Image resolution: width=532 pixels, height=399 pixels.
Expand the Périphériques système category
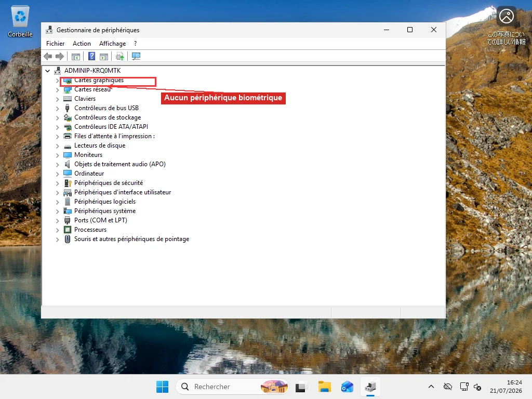(x=57, y=211)
